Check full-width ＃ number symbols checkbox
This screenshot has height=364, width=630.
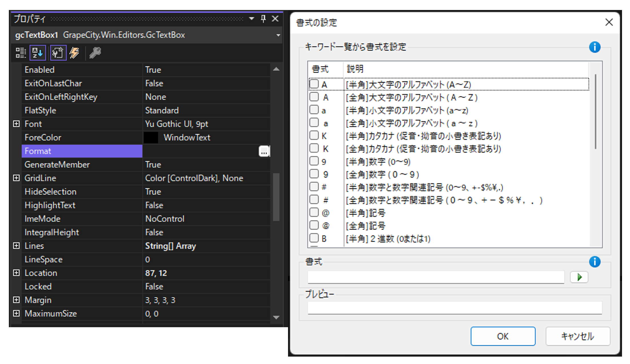(x=314, y=199)
